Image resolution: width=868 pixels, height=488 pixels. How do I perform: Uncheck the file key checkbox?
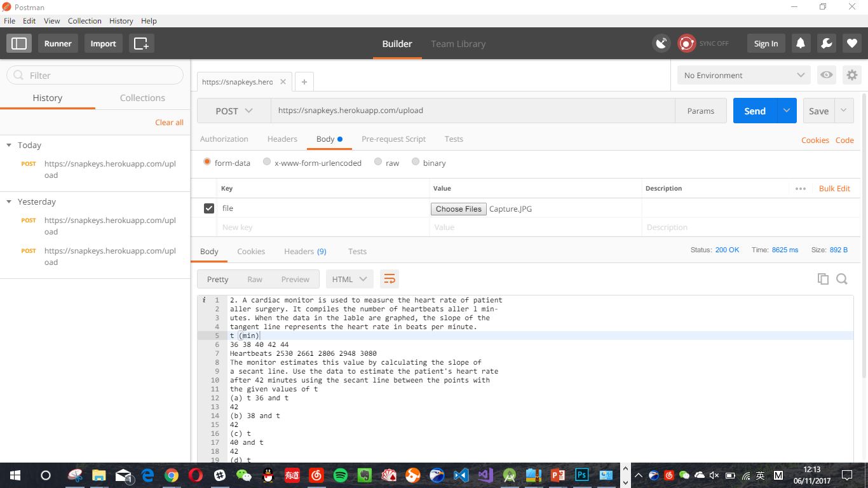point(209,208)
